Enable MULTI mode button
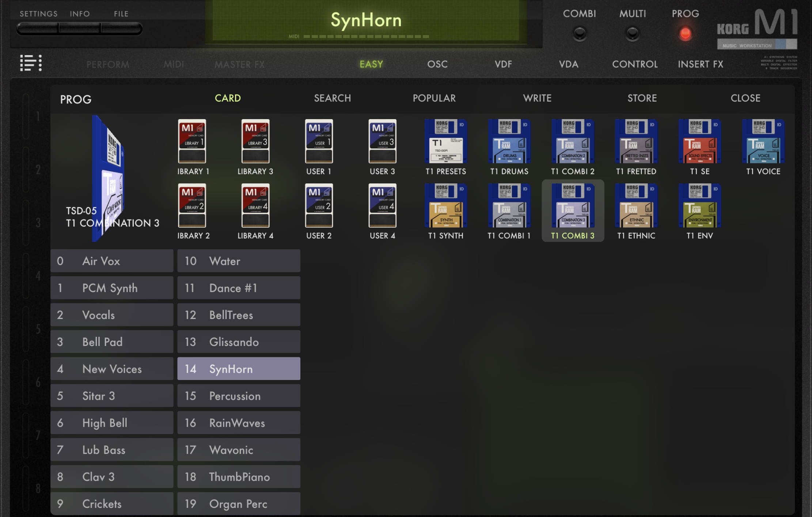 [633, 34]
